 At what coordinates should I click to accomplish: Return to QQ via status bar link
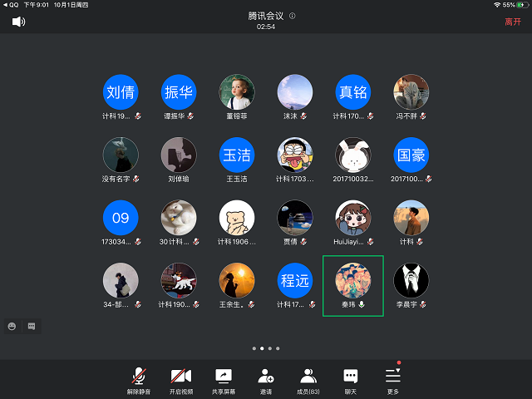click(10, 4)
